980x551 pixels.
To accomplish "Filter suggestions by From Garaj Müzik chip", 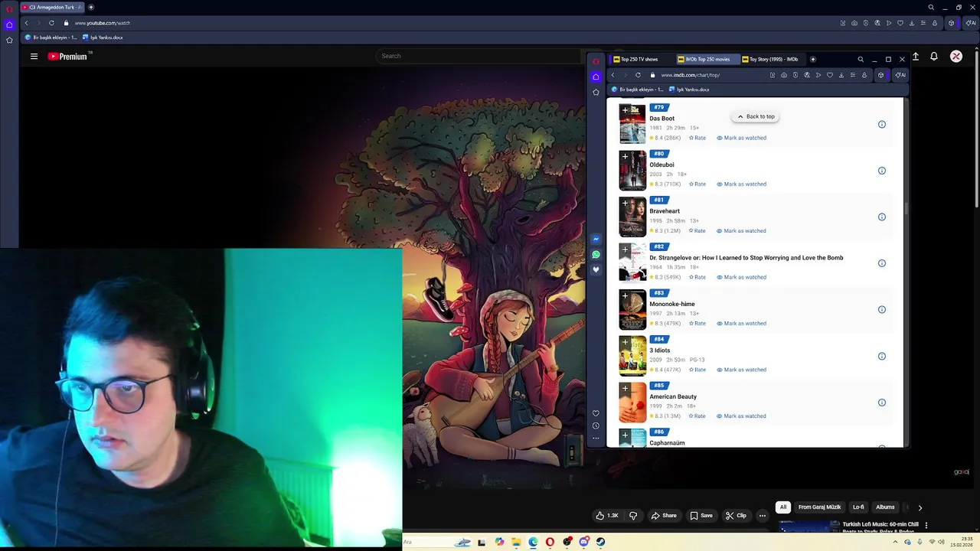I will pos(819,507).
